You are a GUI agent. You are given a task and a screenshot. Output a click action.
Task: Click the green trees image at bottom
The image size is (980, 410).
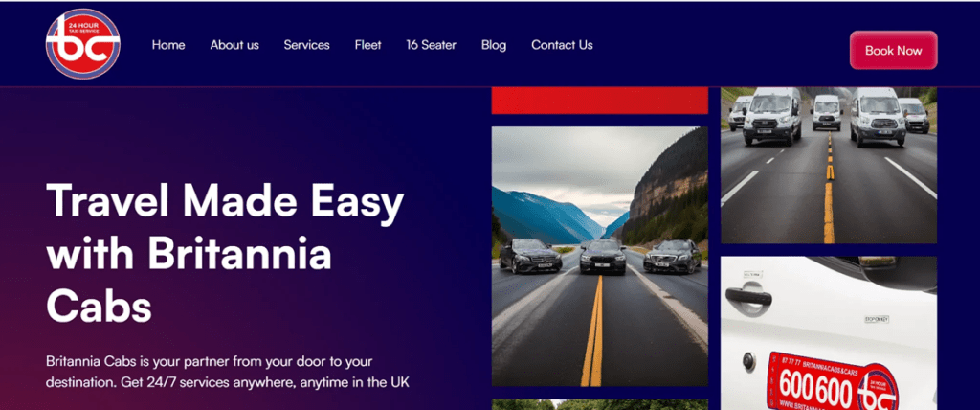599,405
